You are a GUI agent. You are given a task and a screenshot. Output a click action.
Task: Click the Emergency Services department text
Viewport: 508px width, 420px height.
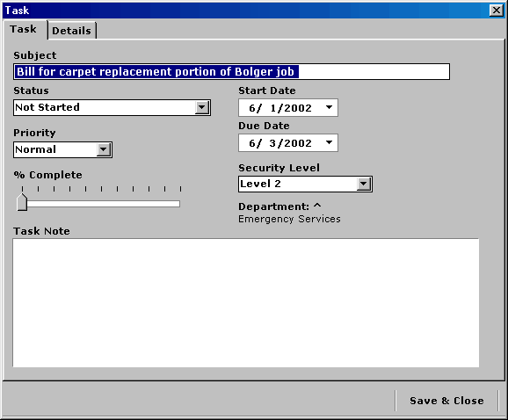[289, 220]
